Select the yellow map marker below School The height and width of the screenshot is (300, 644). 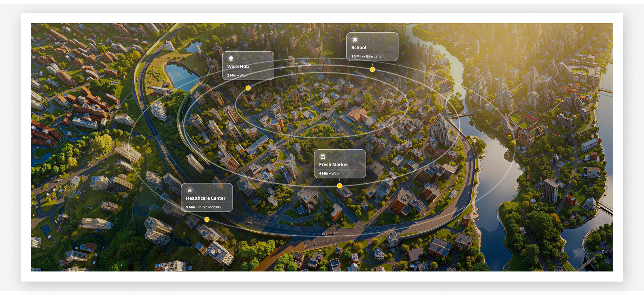[x=372, y=69]
